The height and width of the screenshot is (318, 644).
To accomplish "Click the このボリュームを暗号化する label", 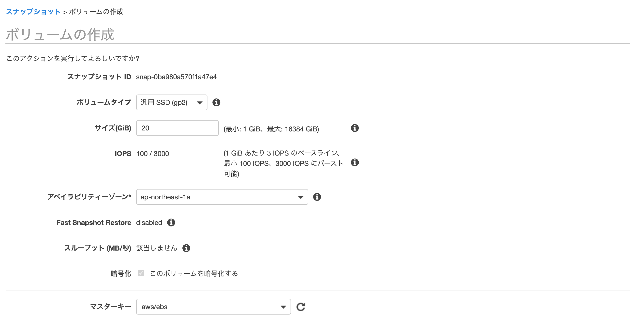I will click(x=194, y=273).
